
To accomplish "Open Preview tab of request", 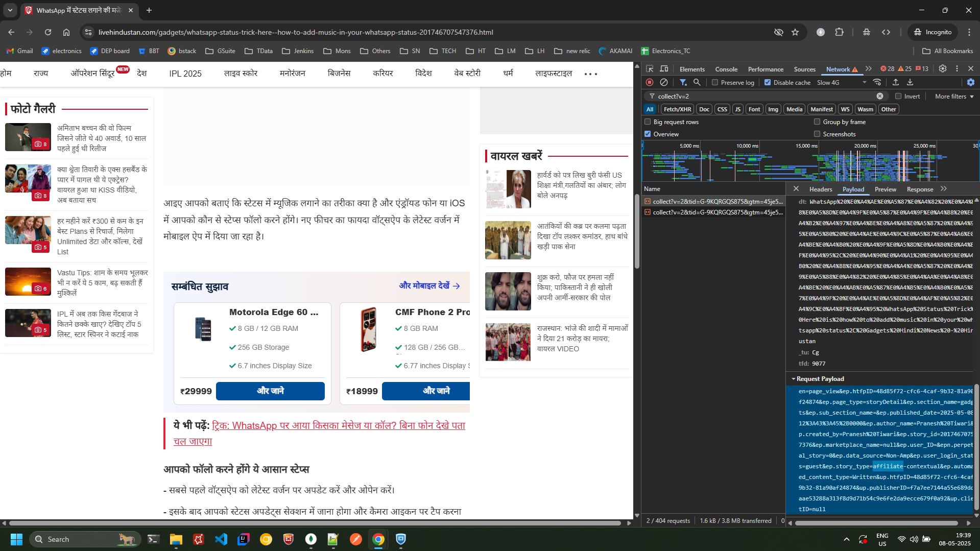I will (x=885, y=189).
